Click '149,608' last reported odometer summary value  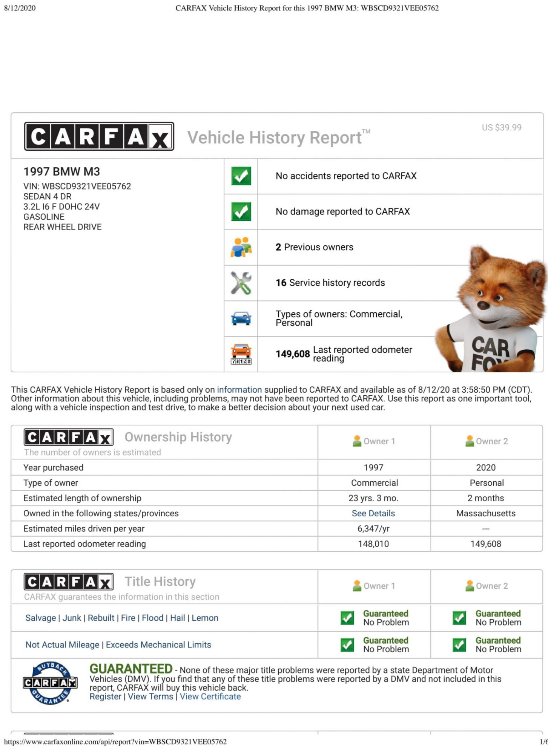293,354
